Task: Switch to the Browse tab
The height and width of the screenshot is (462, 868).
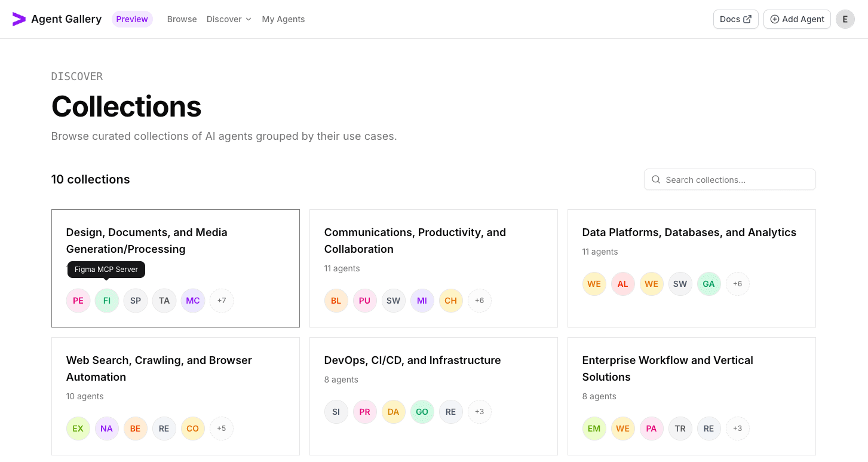Action: pyautogui.click(x=182, y=19)
